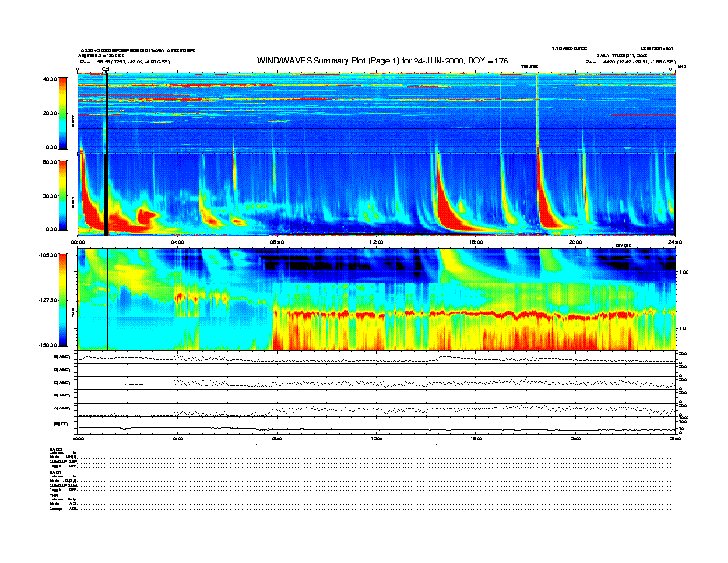Viewport: 728px width, 563px height.
Task: Select the 100 frequency label beside the TNR panel
Action: click(x=684, y=272)
